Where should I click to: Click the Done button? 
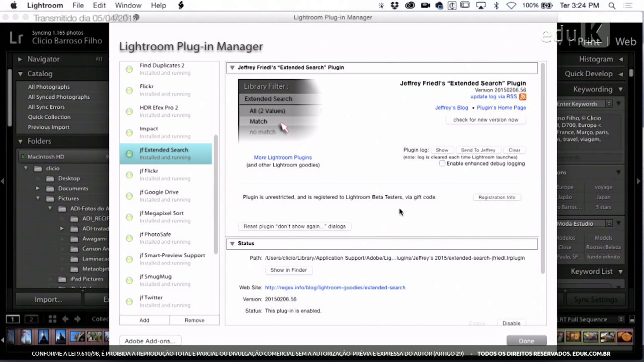pos(526,341)
